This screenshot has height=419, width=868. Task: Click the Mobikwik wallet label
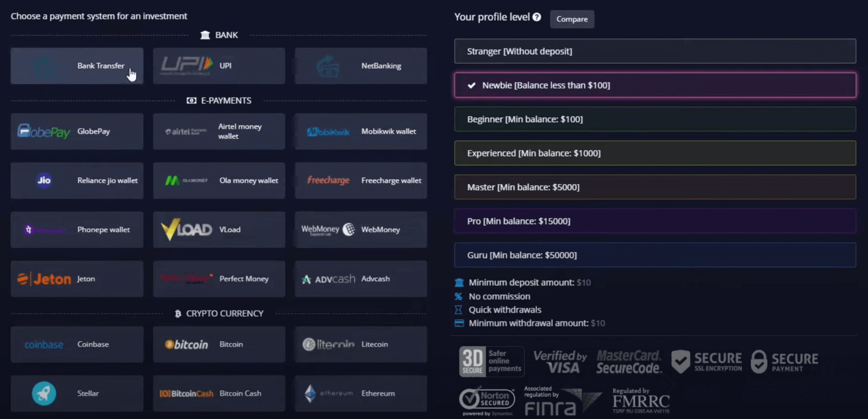(x=388, y=131)
